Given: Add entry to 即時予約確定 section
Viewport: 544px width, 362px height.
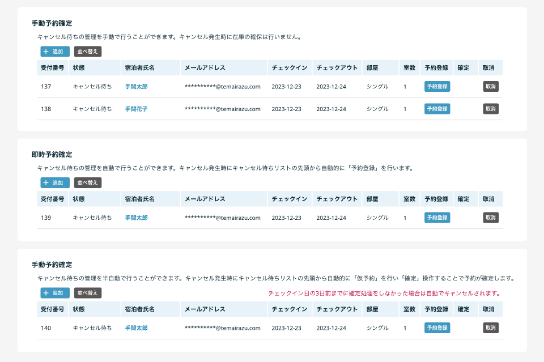Looking at the screenshot, I should 55,183.
